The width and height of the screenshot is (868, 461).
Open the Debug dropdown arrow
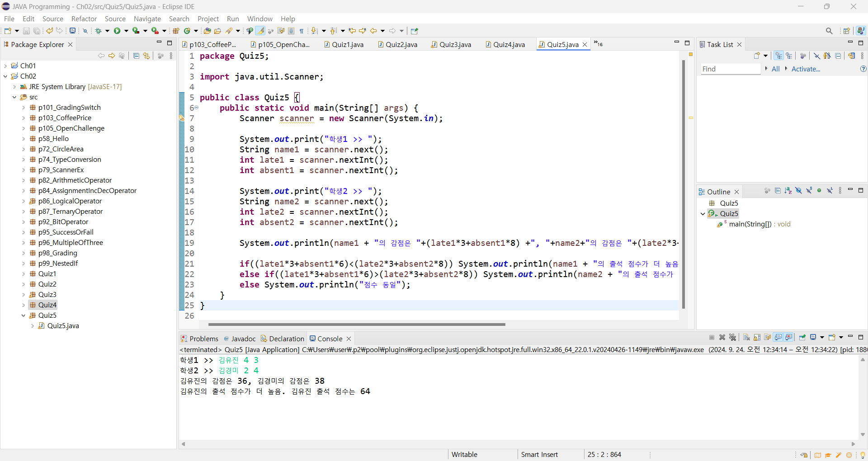click(x=107, y=31)
